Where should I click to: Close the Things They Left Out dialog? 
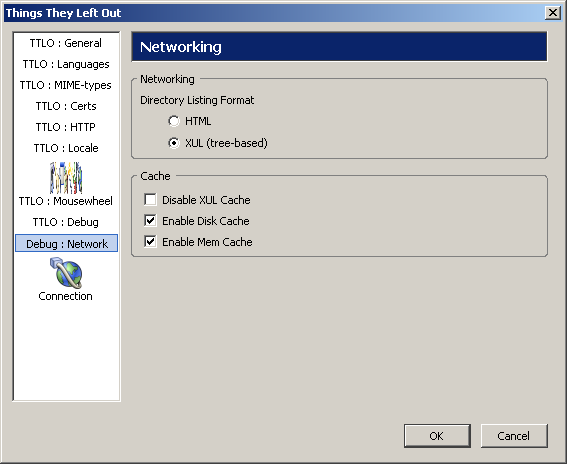point(553,13)
